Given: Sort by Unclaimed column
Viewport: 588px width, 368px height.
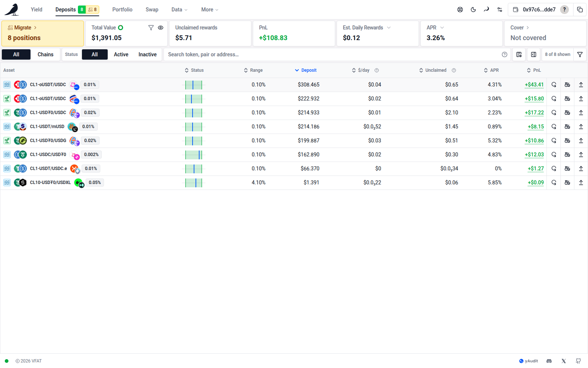Looking at the screenshot, I should click(433, 70).
